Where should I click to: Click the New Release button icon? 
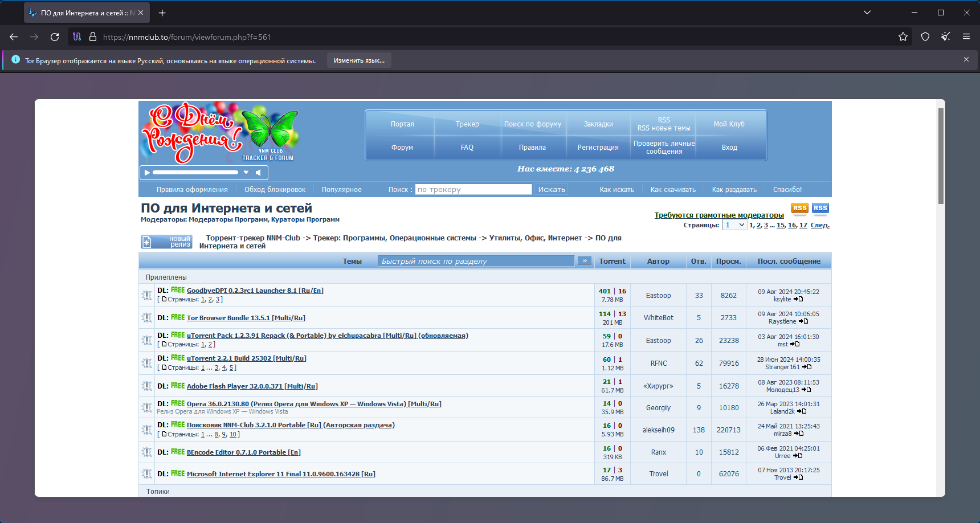click(167, 242)
